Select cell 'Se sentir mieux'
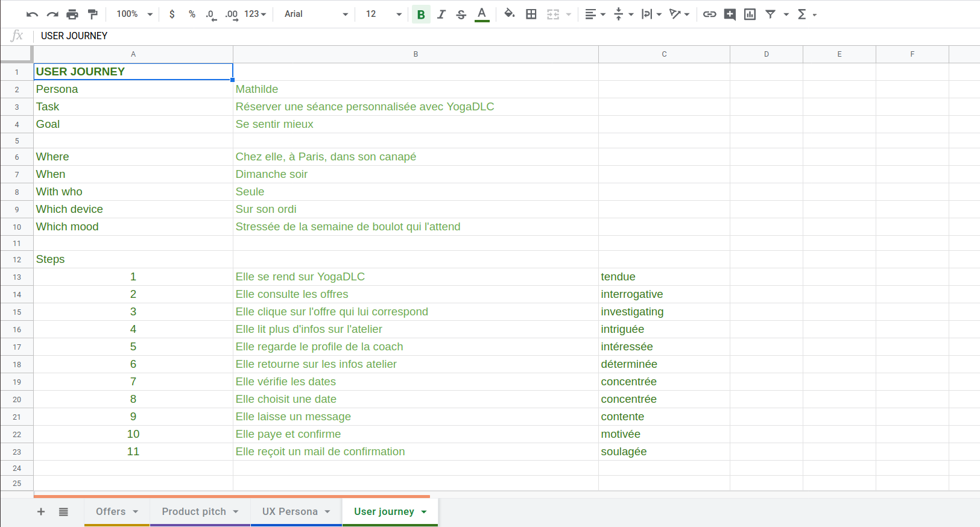Viewport: 980px width, 527px height. point(416,124)
